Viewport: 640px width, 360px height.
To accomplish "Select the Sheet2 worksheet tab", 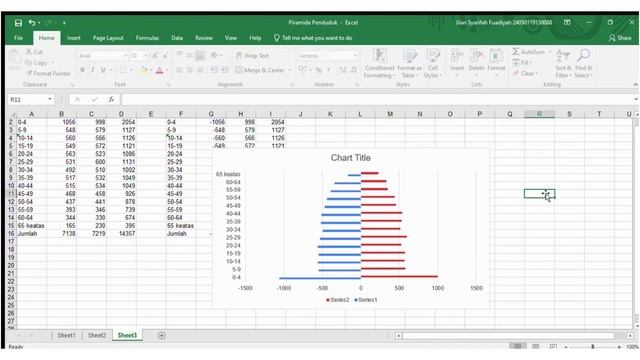I will (x=97, y=336).
